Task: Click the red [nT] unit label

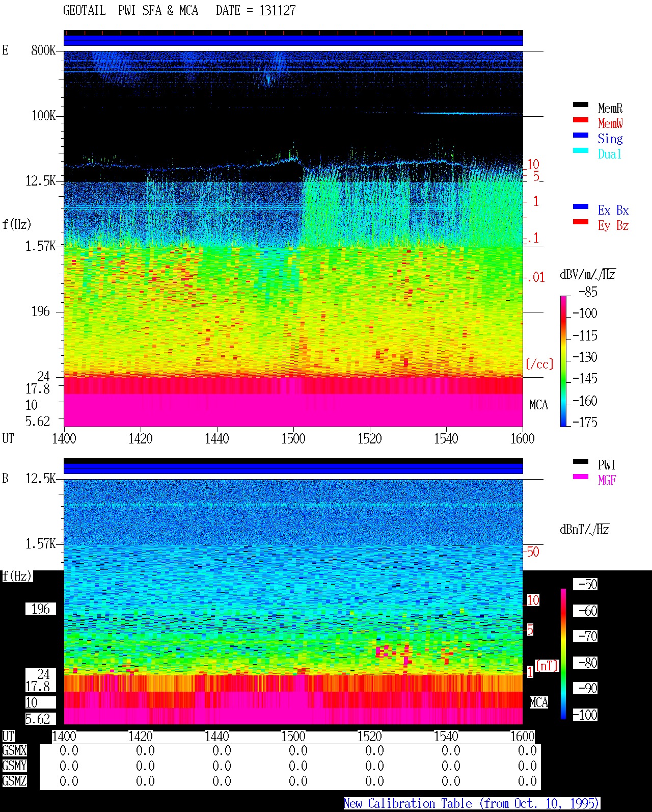Action: (x=547, y=666)
